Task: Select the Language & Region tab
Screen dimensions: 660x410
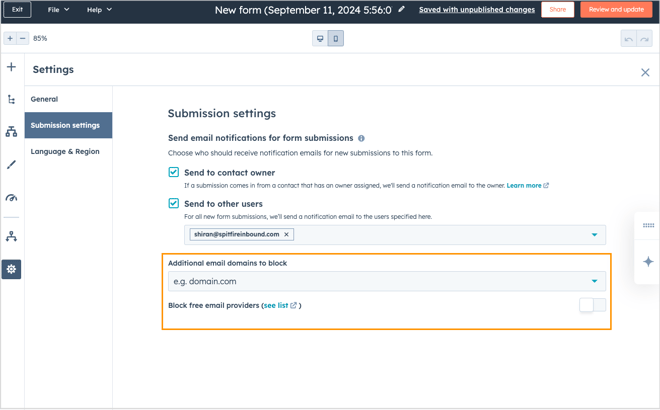Action: click(69, 152)
